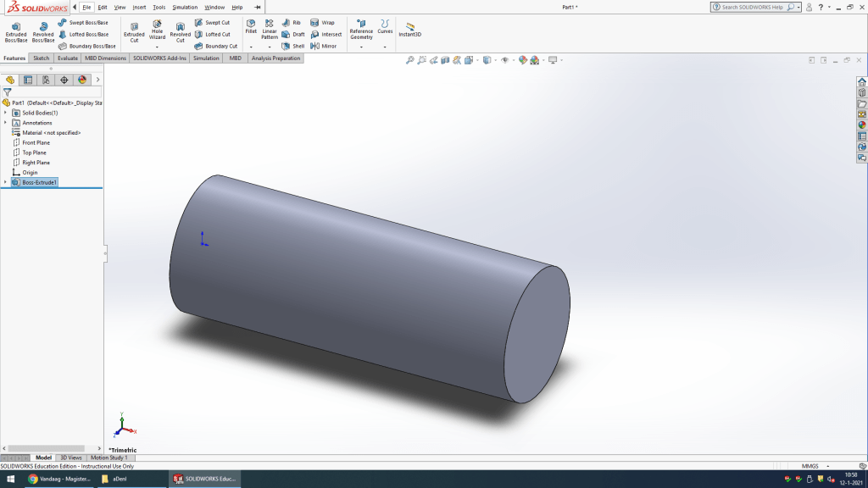Switch to Motion Study 1 tab
868x488 pixels.
pos(108,457)
